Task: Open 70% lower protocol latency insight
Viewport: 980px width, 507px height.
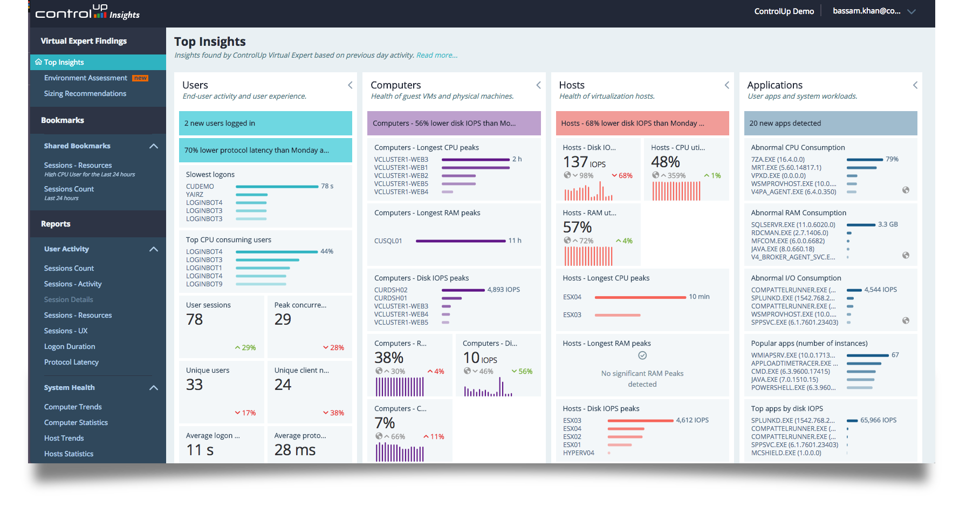Action: [265, 150]
